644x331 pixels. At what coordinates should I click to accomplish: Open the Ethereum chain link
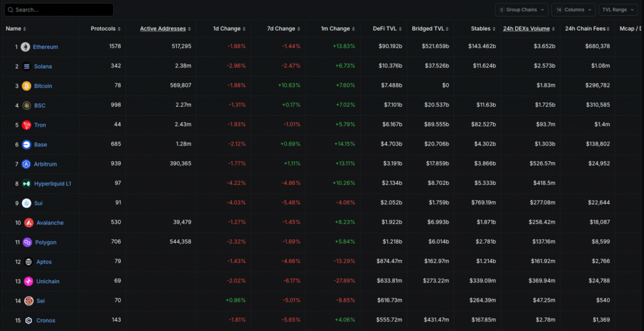point(45,47)
